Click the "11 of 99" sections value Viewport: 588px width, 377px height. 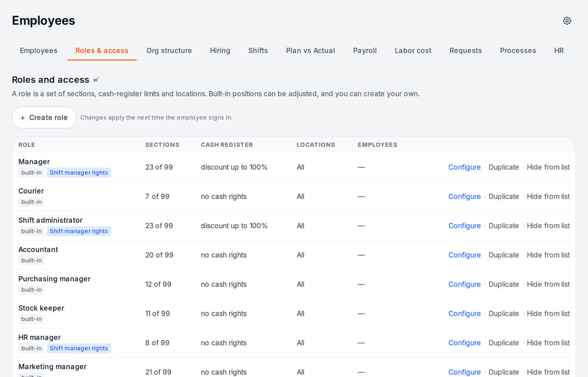(x=158, y=314)
